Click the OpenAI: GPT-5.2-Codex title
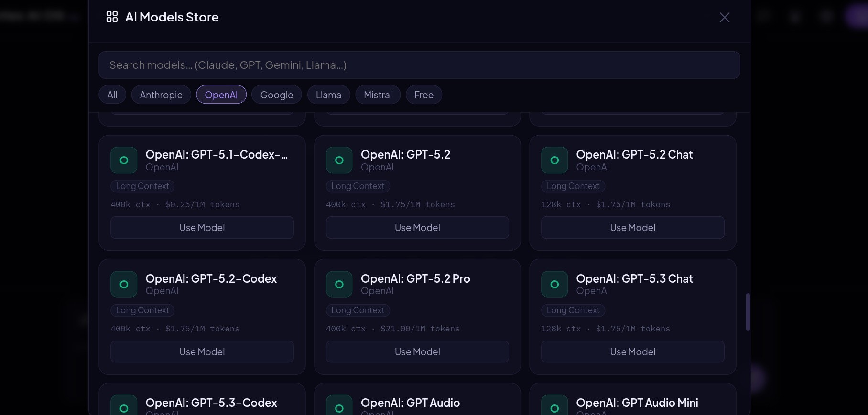This screenshot has width=868, height=415. coord(211,278)
